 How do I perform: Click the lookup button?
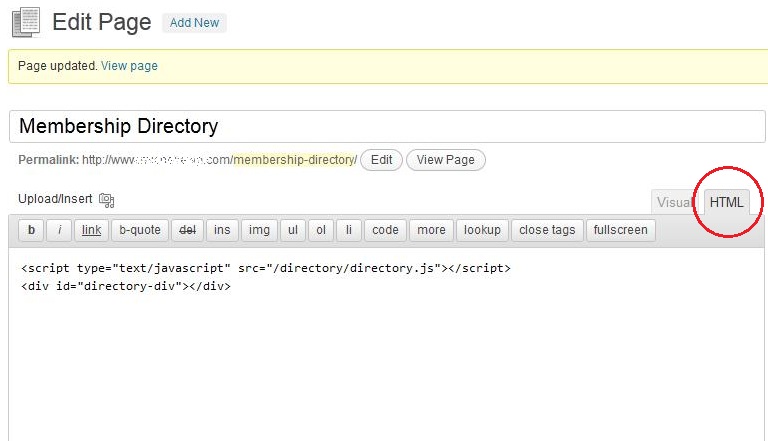point(482,230)
